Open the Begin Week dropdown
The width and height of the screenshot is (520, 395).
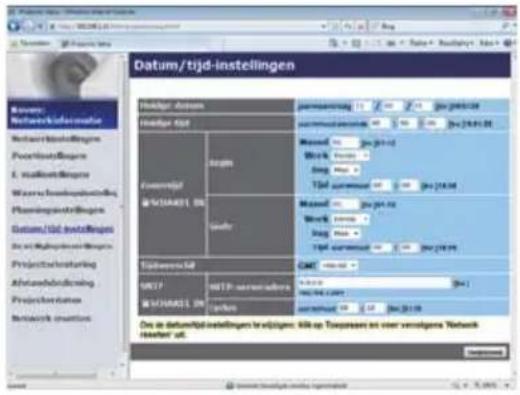(350, 155)
